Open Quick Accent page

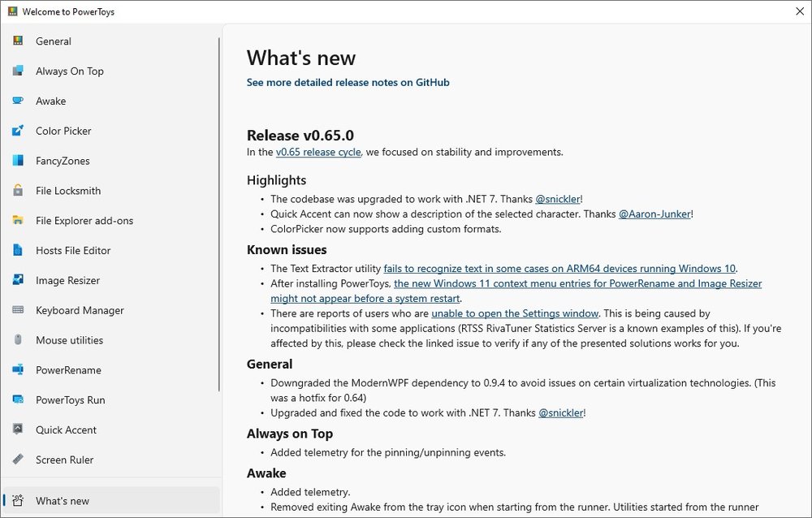click(x=66, y=430)
